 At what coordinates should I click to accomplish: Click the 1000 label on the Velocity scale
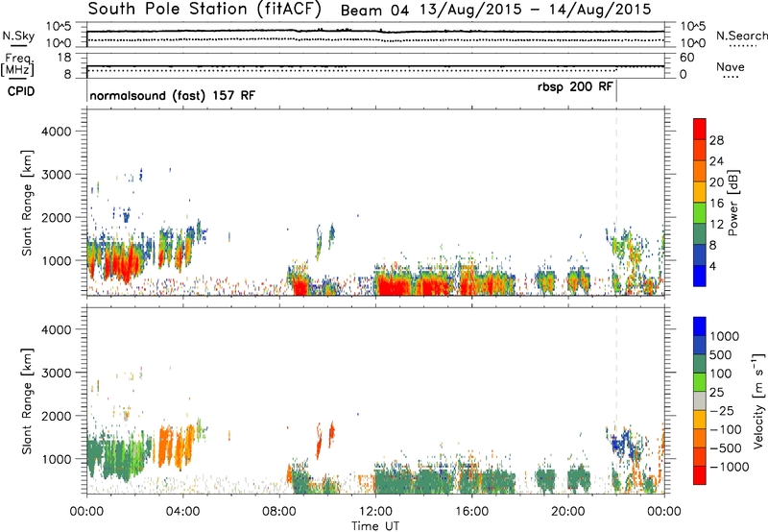pyautogui.click(x=725, y=336)
